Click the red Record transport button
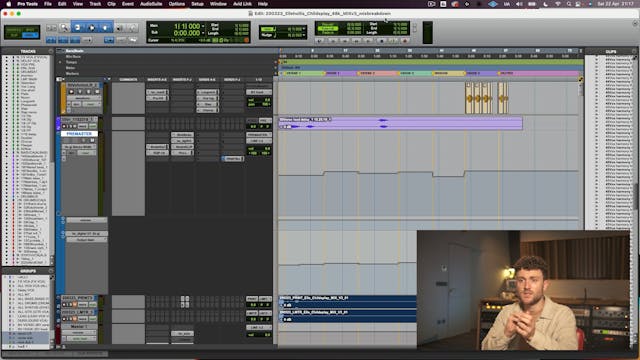 [x=405, y=41]
